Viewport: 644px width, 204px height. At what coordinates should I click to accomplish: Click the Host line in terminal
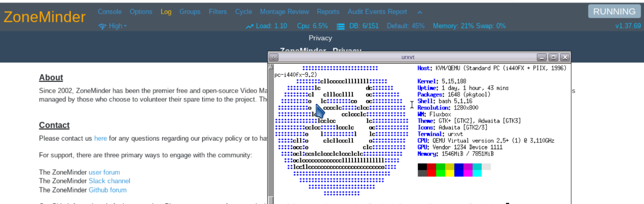[x=492, y=68]
